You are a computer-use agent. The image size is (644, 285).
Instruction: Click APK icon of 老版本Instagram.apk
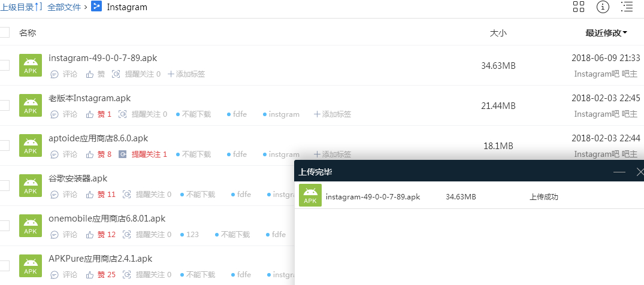tap(31, 105)
